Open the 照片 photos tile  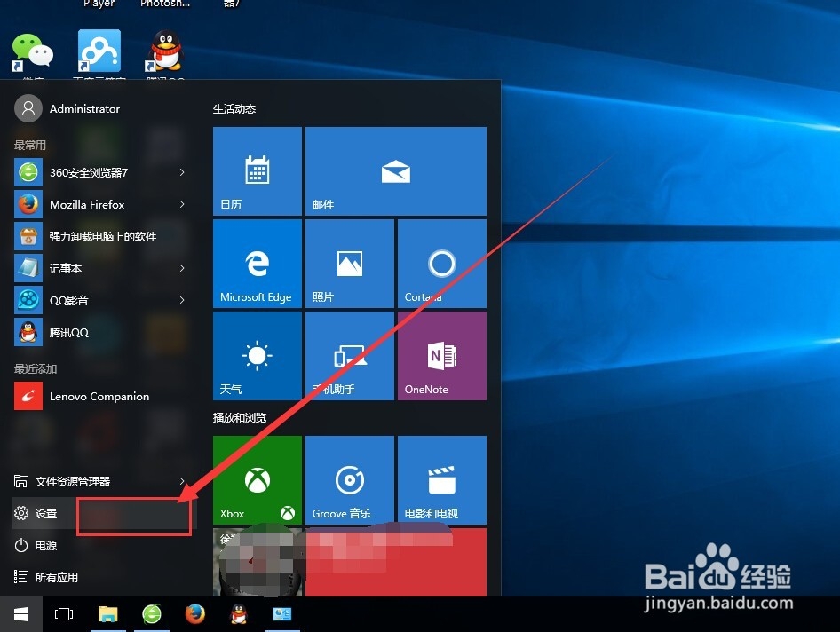coord(349,263)
